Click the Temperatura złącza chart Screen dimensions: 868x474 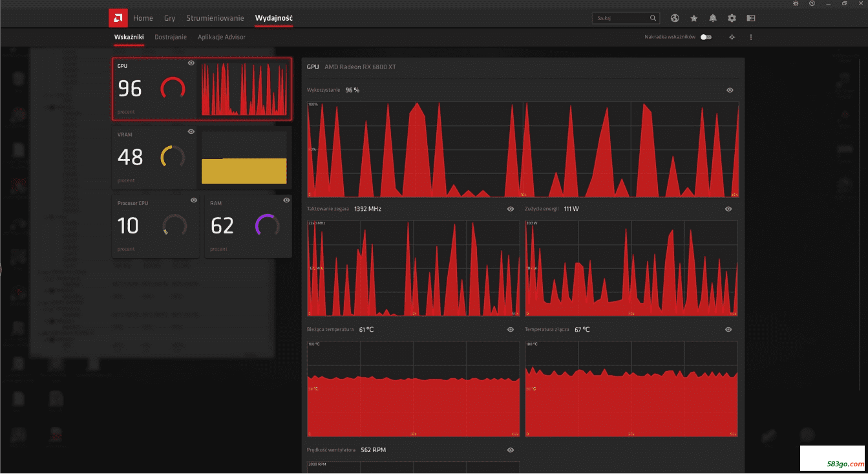(631, 389)
